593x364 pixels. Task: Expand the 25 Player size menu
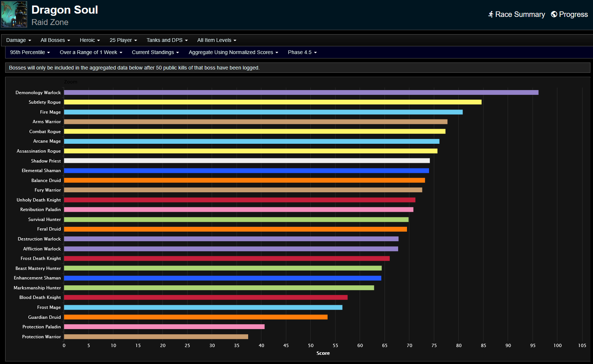click(123, 40)
